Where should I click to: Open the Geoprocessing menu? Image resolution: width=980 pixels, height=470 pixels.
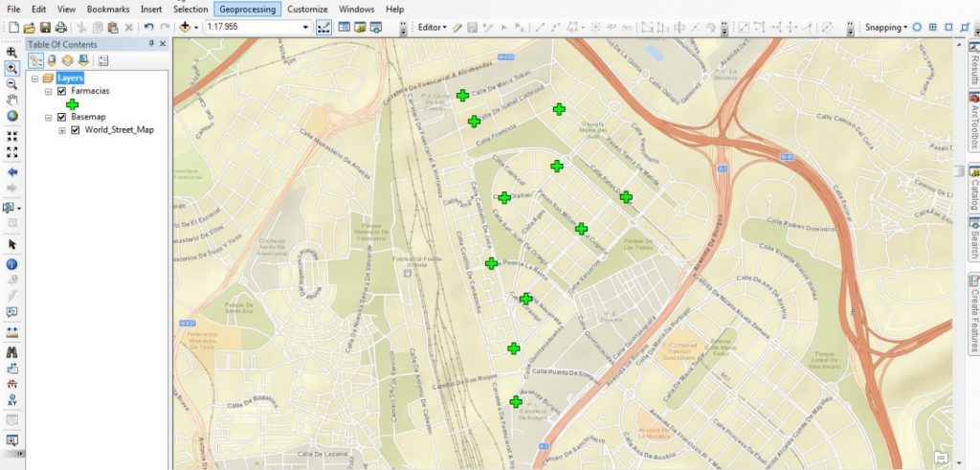pos(246,9)
